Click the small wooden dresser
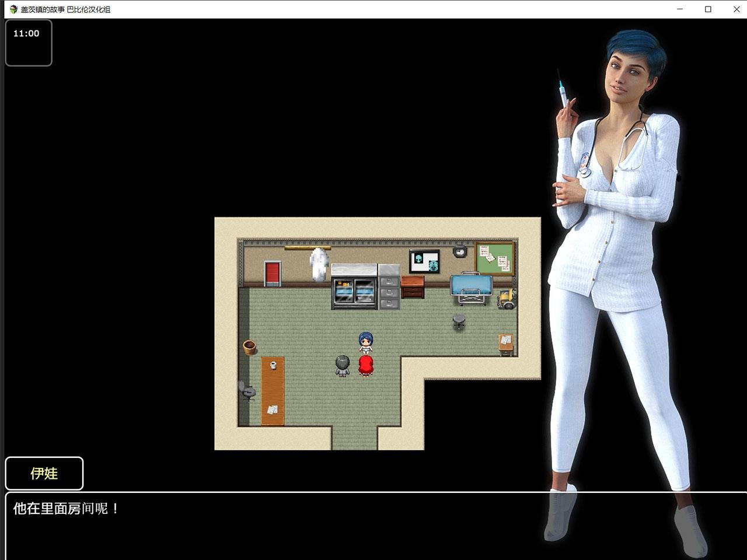The image size is (747, 560). [x=413, y=286]
